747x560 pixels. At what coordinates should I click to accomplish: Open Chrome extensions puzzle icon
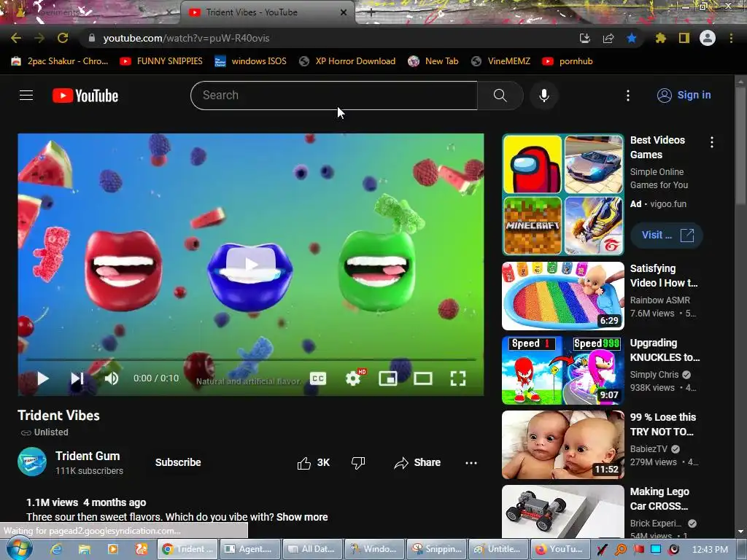click(x=660, y=38)
